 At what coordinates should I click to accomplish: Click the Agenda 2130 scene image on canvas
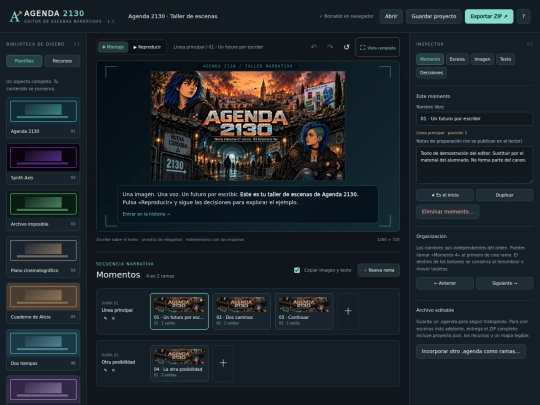248,126
